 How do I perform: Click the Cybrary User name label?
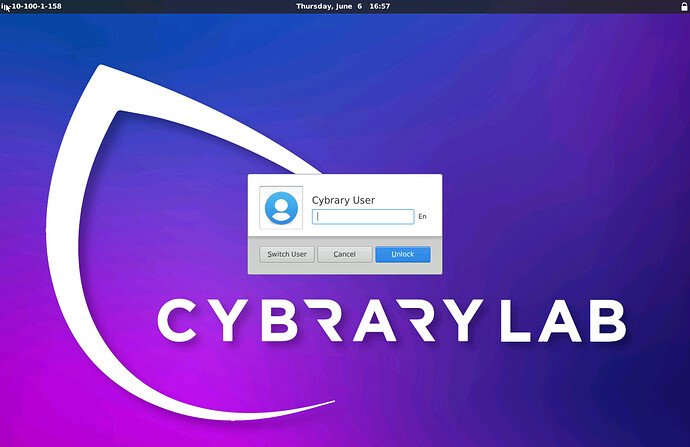pyautogui.click(x=343, y=200)
